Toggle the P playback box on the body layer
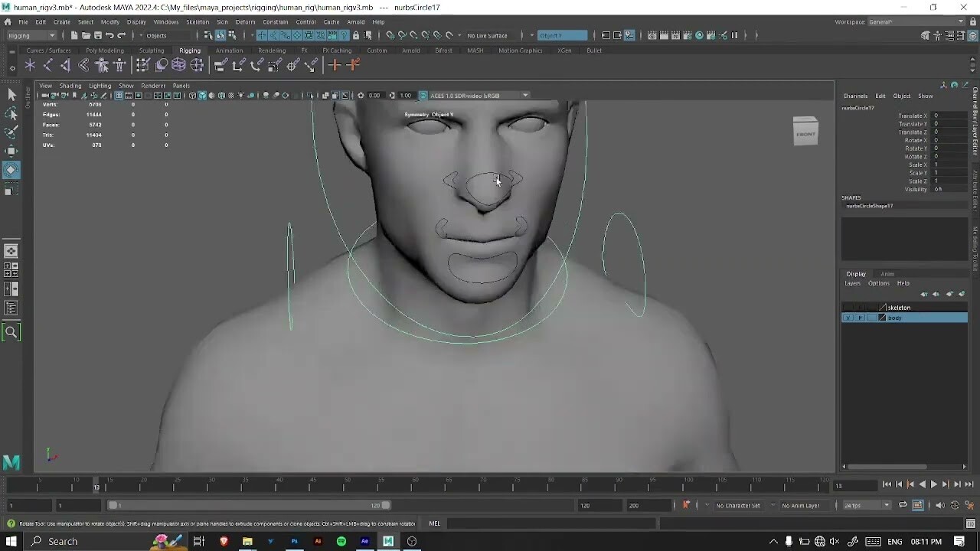Screen dimensions: 980x551 click(858, 318)
